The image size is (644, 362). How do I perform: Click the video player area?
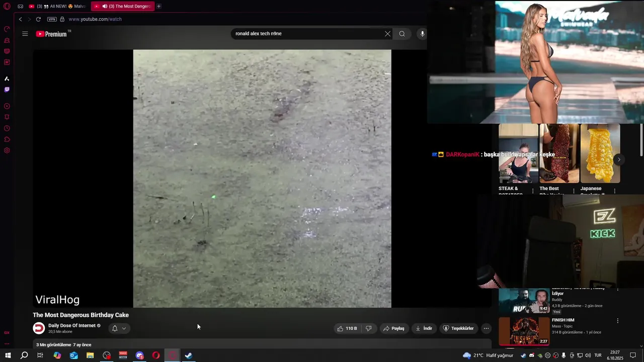click(x=262, y=178)
